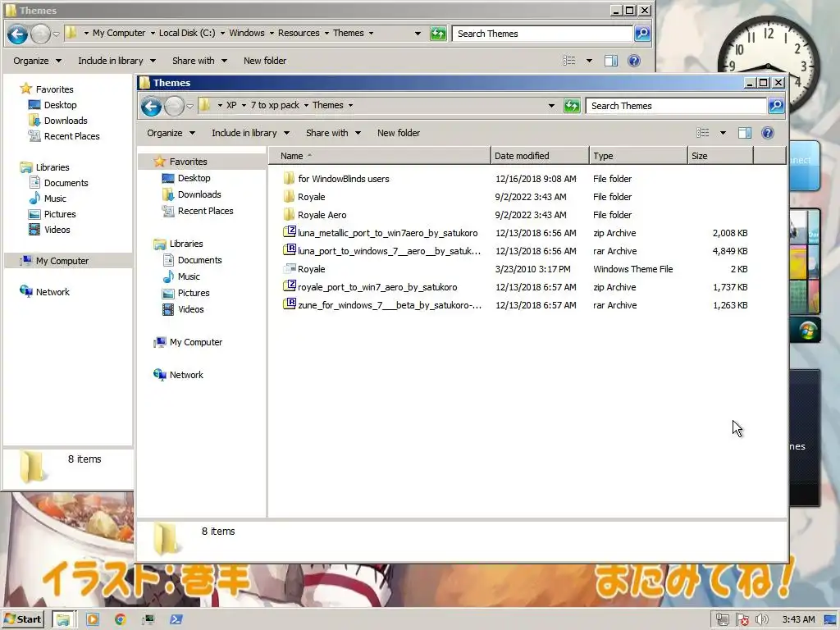Sort by Size column header
This screenshot has height=630, width=840.
(720, 156)
